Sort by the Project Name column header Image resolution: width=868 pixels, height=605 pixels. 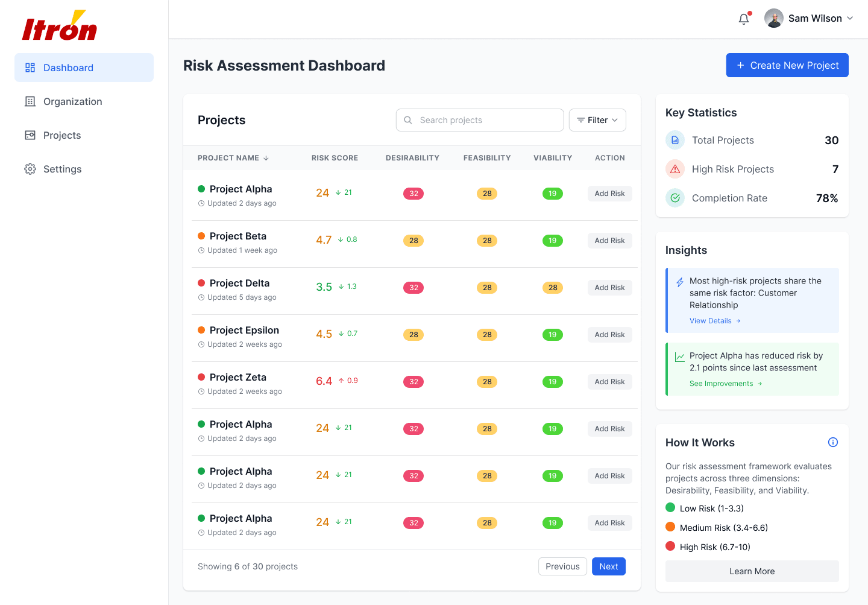pyautogui.click(x=233, y=158)
